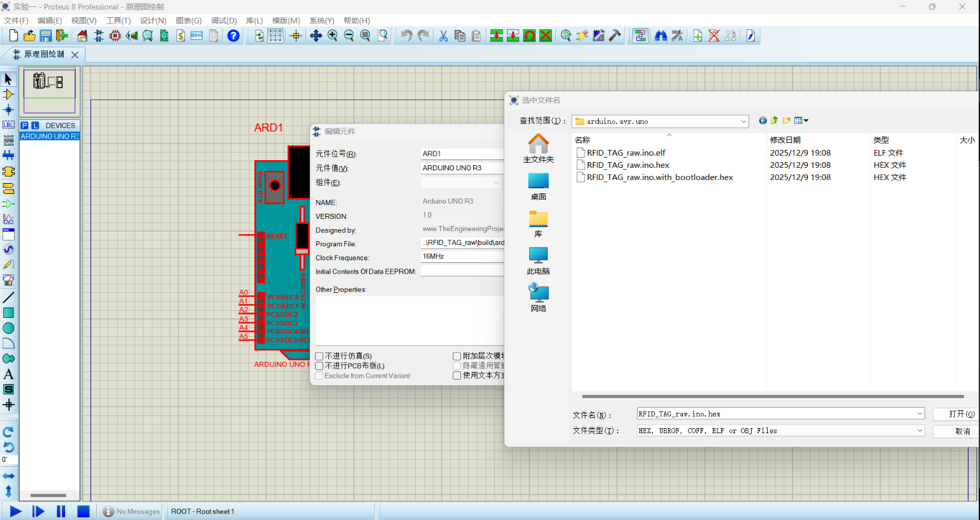Open the 库(L) menu
The width and height of the screenshot is (980, 520).
254,20
